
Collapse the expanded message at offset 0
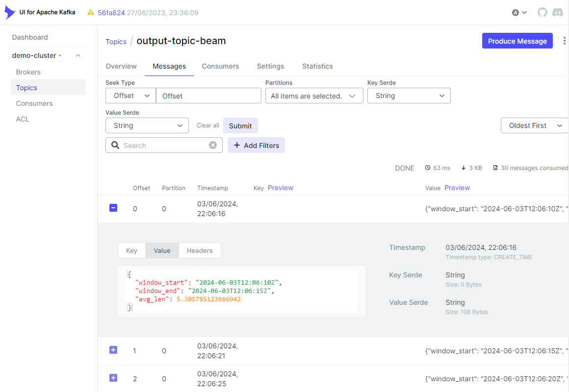pos(113,208)
